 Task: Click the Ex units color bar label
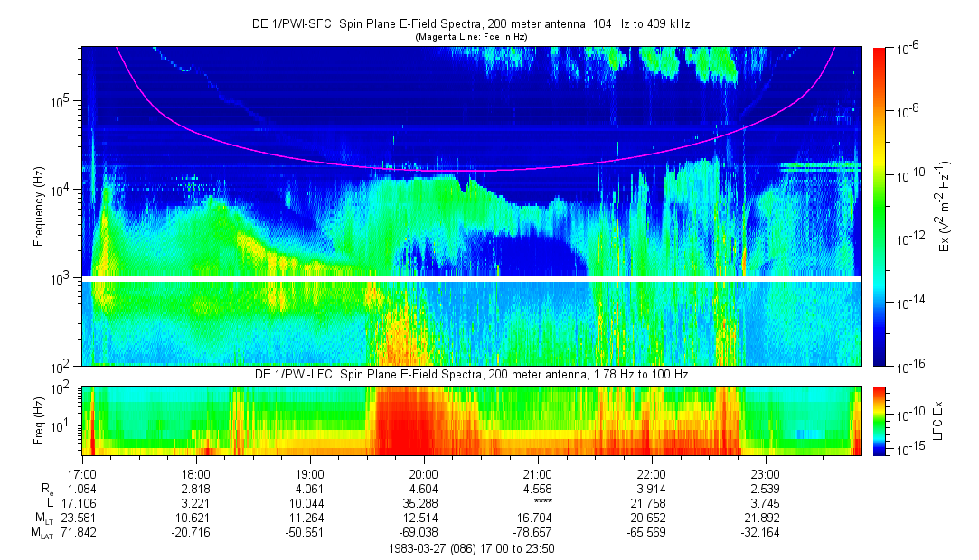[x=943, y=206]
